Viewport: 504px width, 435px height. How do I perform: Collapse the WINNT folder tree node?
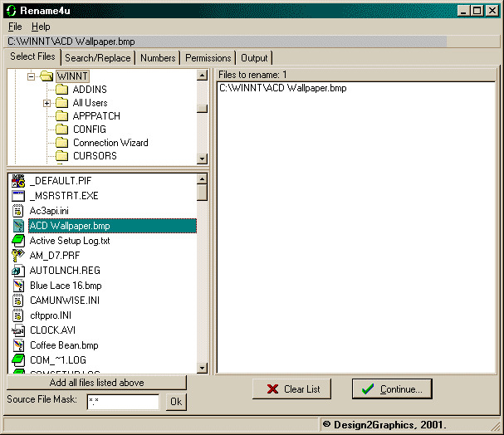click(32, 76)
